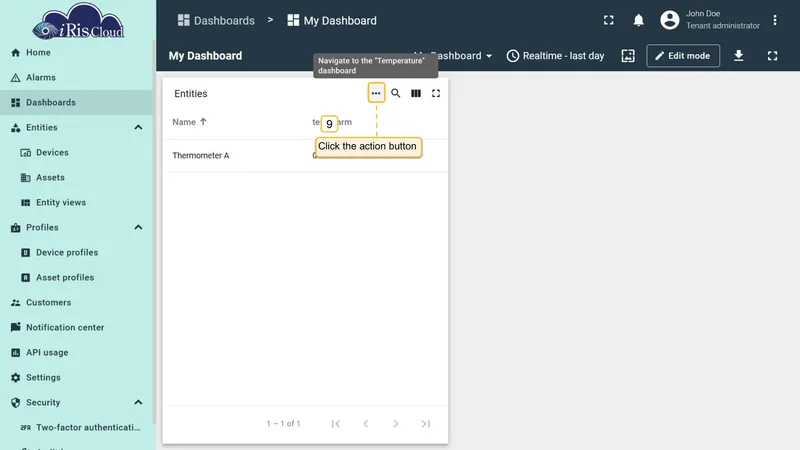The image size is (800, 450).
Task: Click the Assets building icon
Action: pos(26,178)
